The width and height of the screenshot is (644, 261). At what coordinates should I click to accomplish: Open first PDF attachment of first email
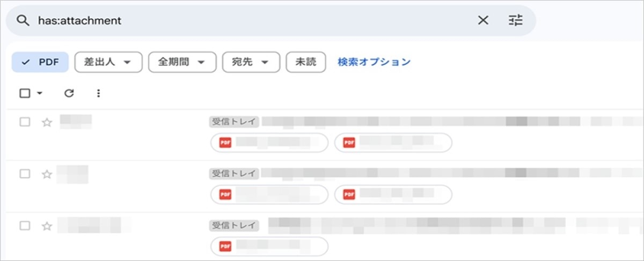(x=269, y=143)
